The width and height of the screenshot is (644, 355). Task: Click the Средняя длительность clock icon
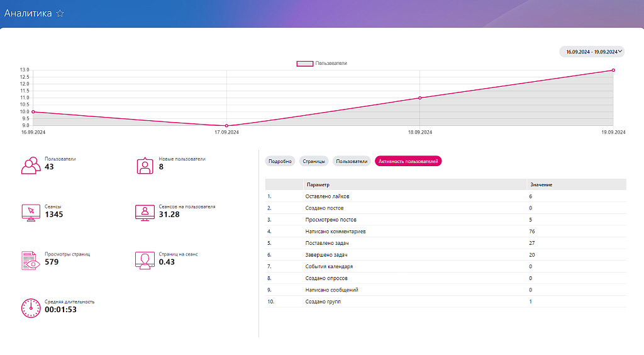[31, 307]
